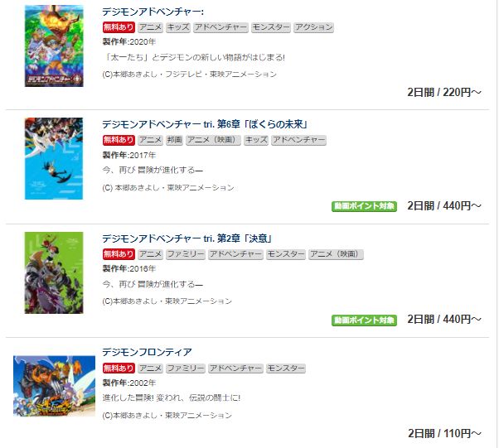Select アドベンチャー tag on デジモンフロンティア listing
The width and height of the screenshot is (499, 448).
coord(235,369)
